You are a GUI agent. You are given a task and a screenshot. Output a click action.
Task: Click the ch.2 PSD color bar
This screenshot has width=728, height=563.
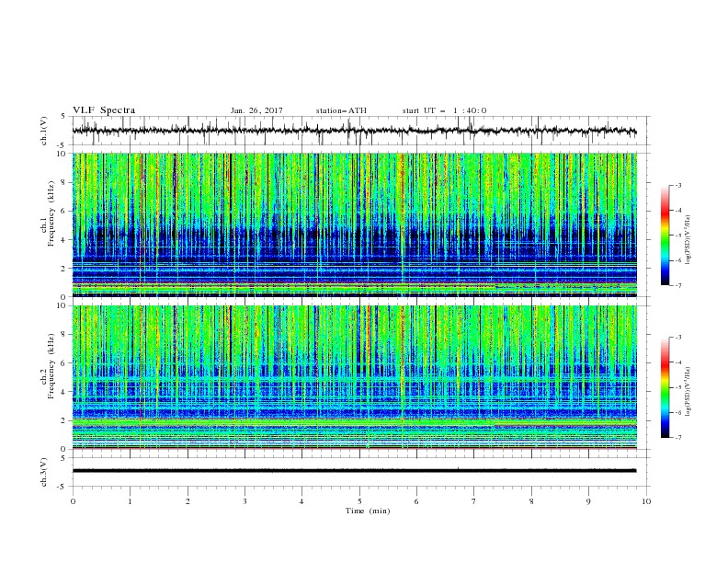(665, 387)
